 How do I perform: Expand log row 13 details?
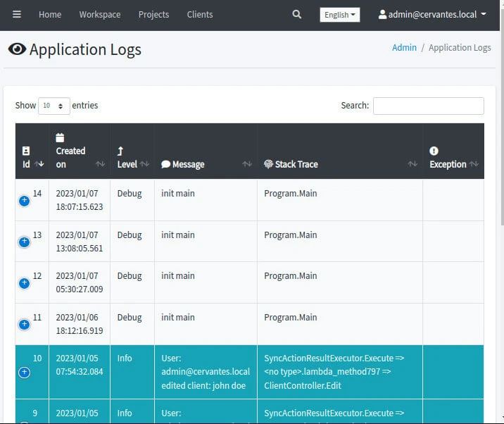pyautogui.click(x=24, y=242)
